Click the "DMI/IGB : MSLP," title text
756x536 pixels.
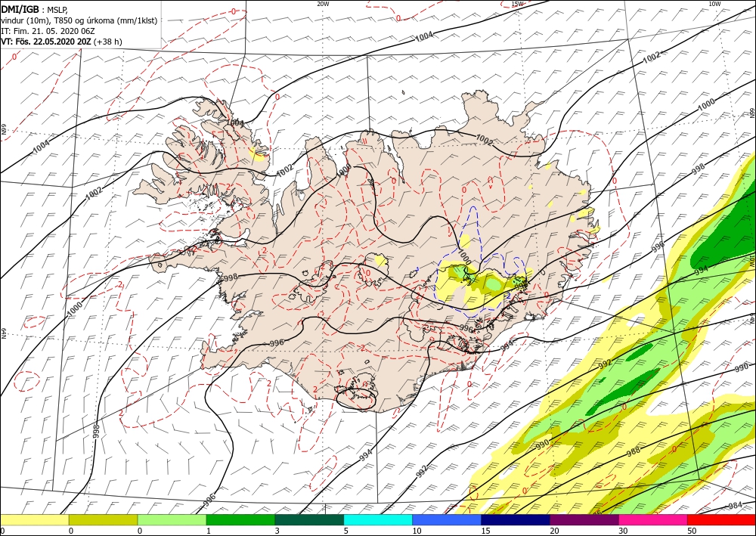click(34, 10)
